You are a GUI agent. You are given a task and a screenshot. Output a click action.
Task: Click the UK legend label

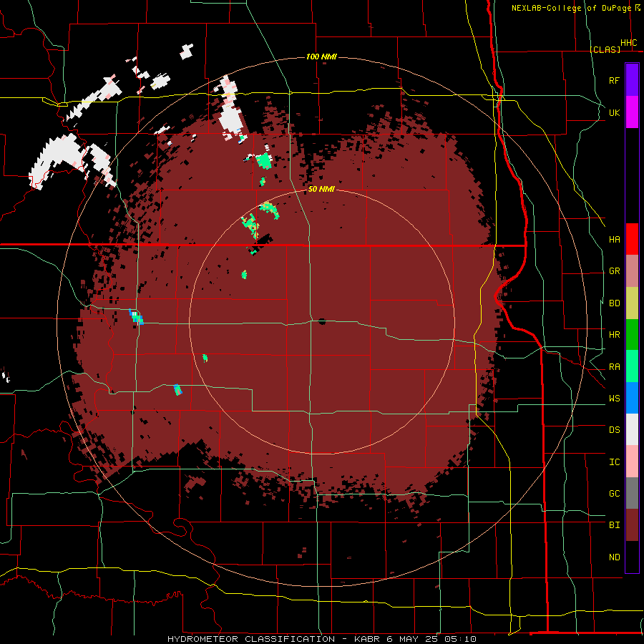[x=614, y=112]
